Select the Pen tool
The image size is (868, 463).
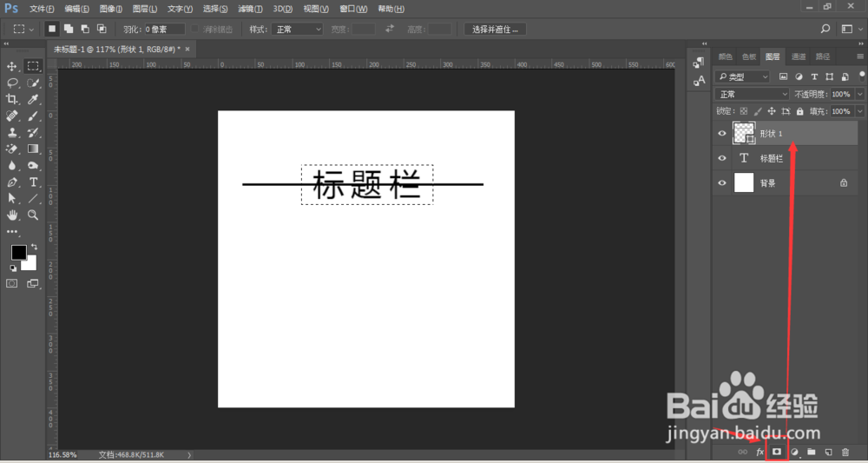coord(11,182)
